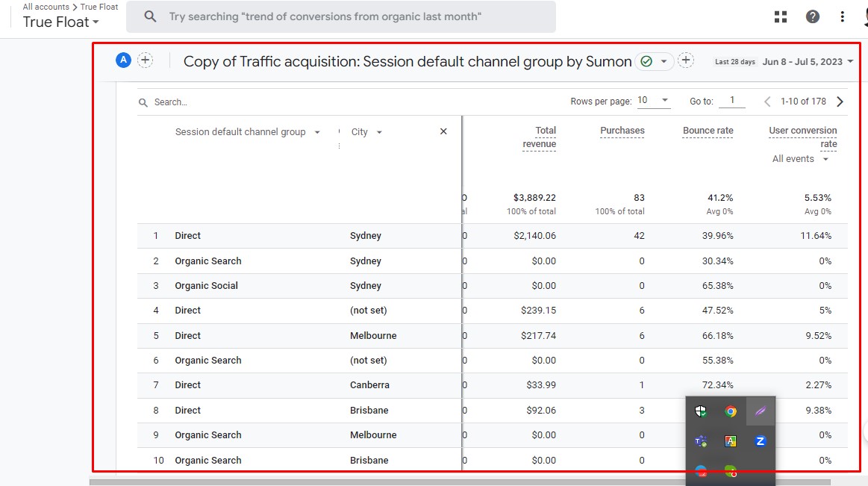This screenshot has height=486, width=868.
Task: Select row 2 'Organic Search' channel cell
Action: 208,261
